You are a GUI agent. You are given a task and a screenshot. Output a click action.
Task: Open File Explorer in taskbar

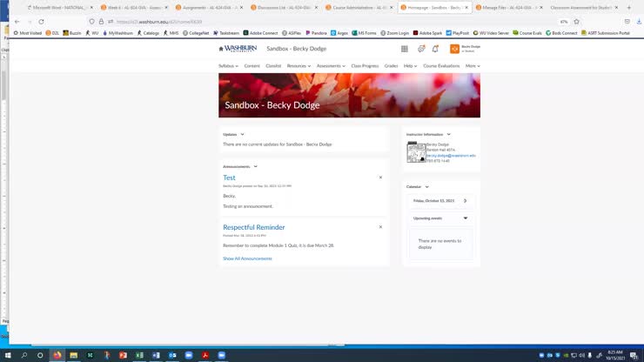pos(73,355)
